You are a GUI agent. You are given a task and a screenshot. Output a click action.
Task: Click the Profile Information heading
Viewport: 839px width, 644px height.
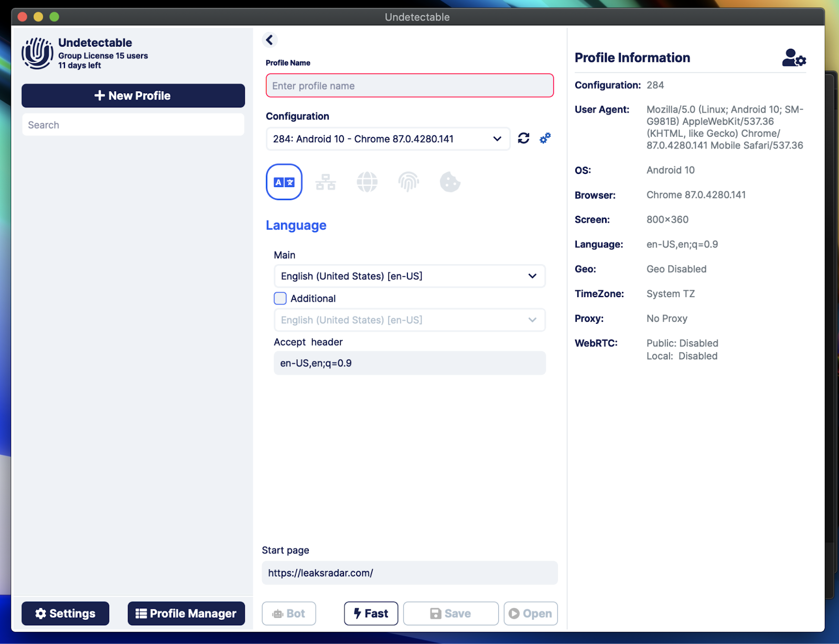click(632, 58)
